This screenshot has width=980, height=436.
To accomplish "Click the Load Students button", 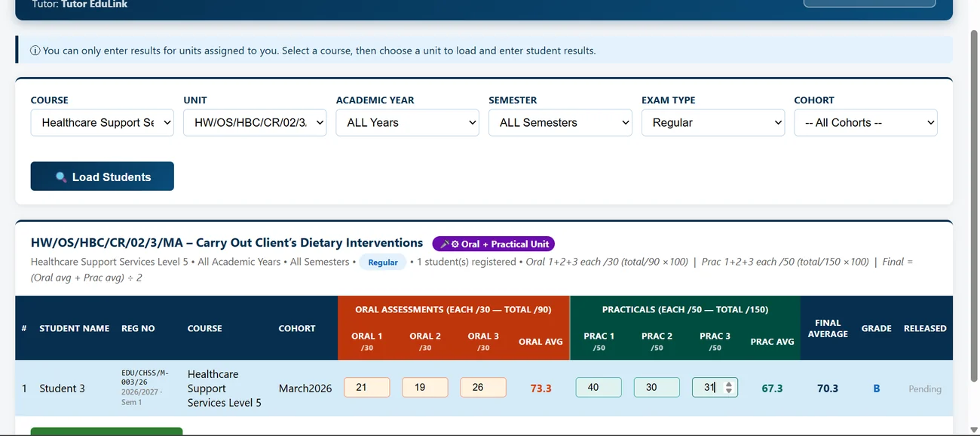I will [103, 177].
